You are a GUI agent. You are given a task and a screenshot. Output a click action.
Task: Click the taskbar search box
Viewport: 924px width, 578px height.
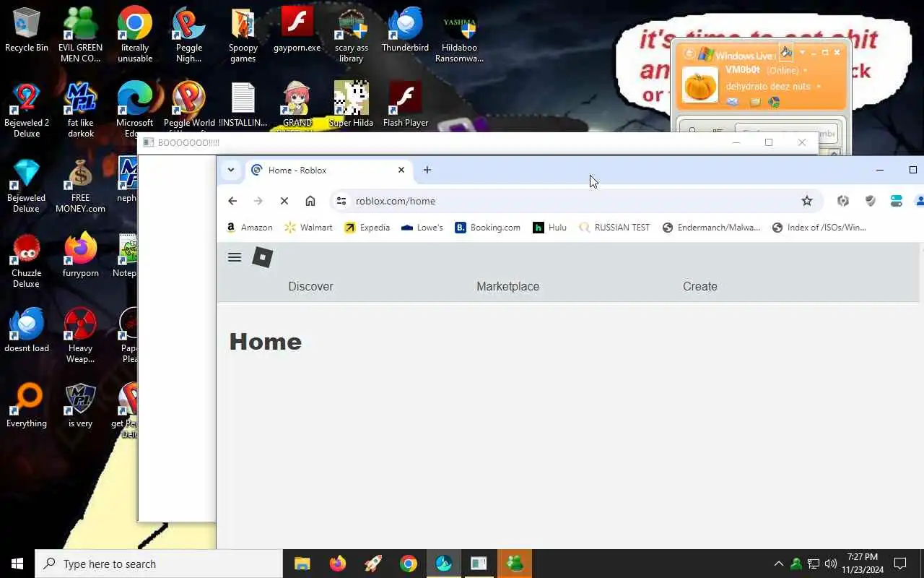(x=159, y=564)
